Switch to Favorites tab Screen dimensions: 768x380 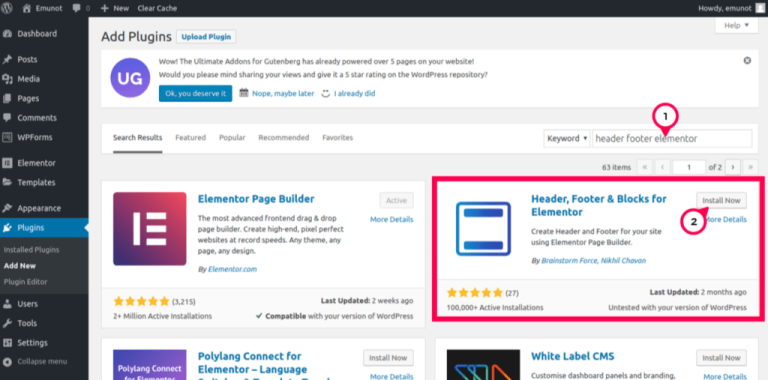(337, 138)
